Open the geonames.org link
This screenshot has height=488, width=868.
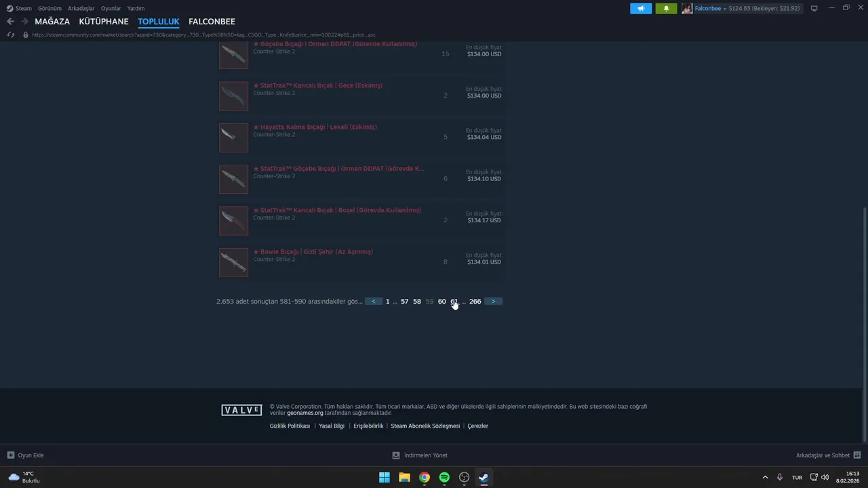(x=305, y=413)
